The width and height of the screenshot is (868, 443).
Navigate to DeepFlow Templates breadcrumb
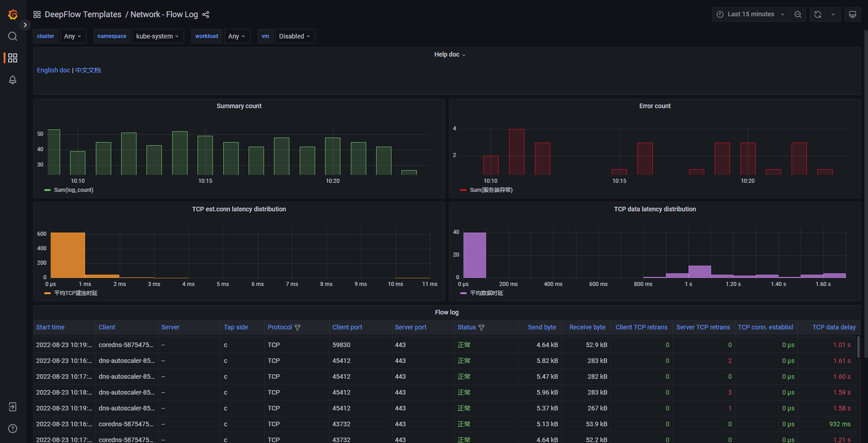click(x=83, y=14)
